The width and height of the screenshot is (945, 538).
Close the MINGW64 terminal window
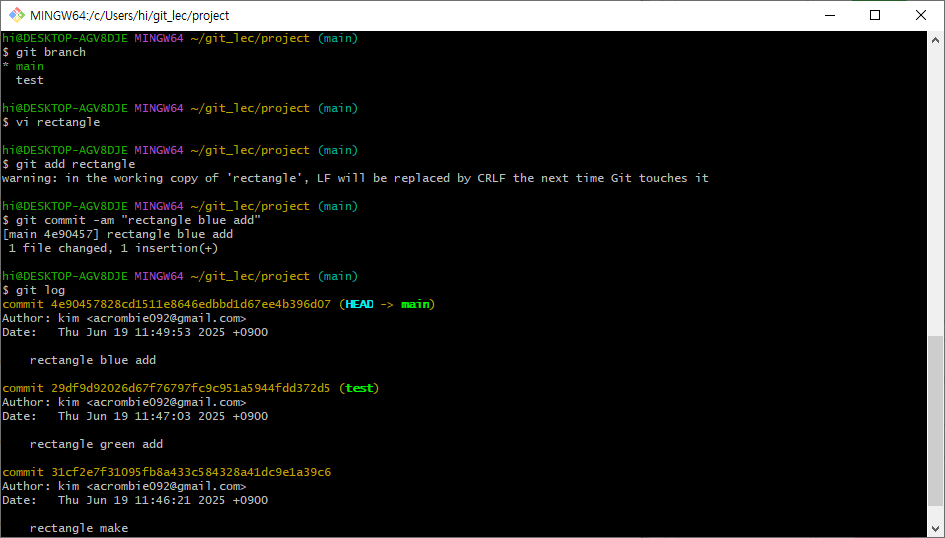(x=921, y=15)
